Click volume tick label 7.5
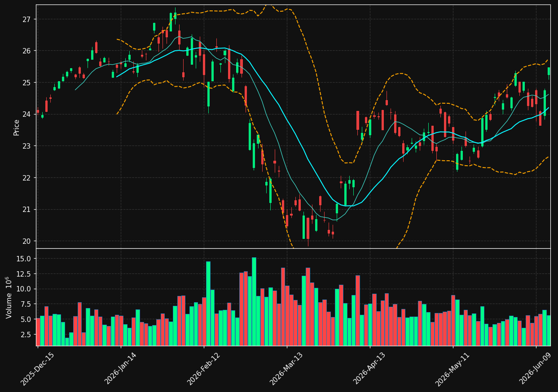 coord(26,304)
